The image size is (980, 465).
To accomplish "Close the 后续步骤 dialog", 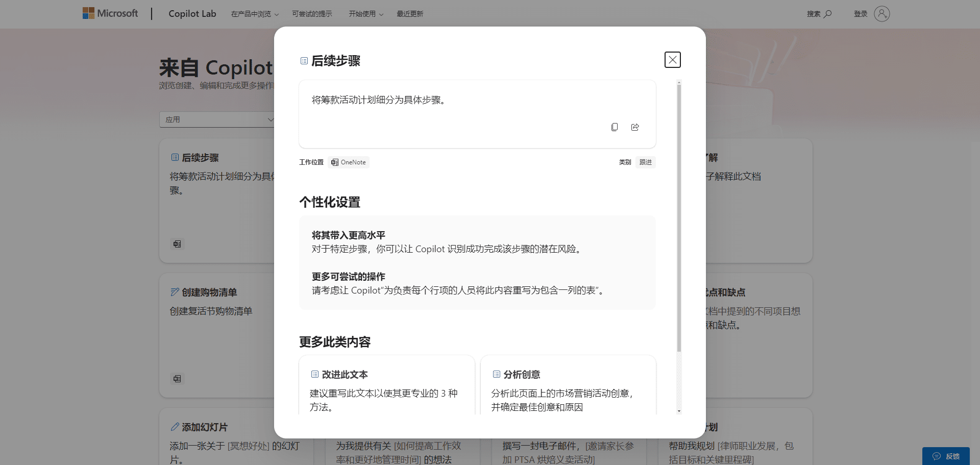I will click(672, 60).
